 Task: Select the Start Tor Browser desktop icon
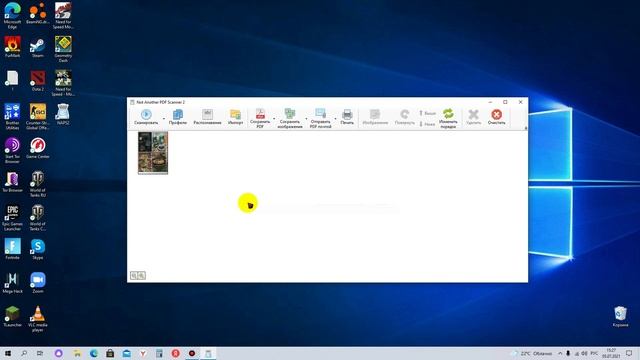coord(12,150)
